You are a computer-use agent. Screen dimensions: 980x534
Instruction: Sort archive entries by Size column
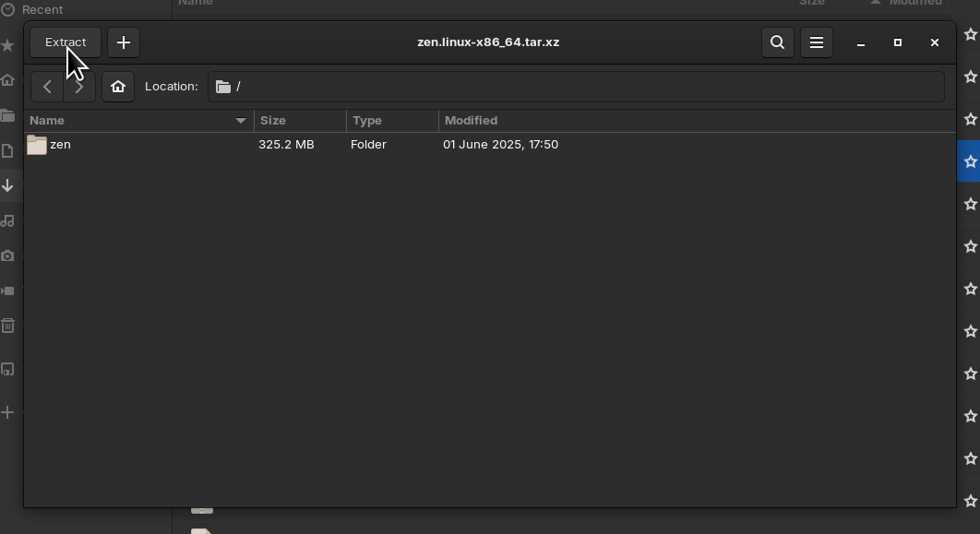300,121
